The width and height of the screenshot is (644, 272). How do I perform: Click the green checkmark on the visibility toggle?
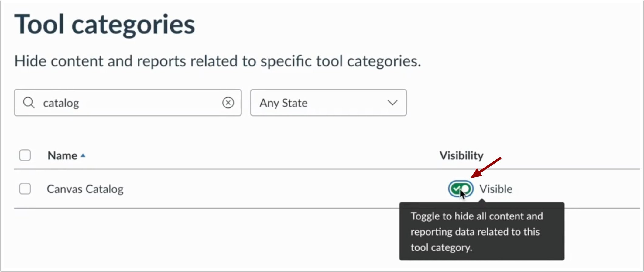click(457, 188)
